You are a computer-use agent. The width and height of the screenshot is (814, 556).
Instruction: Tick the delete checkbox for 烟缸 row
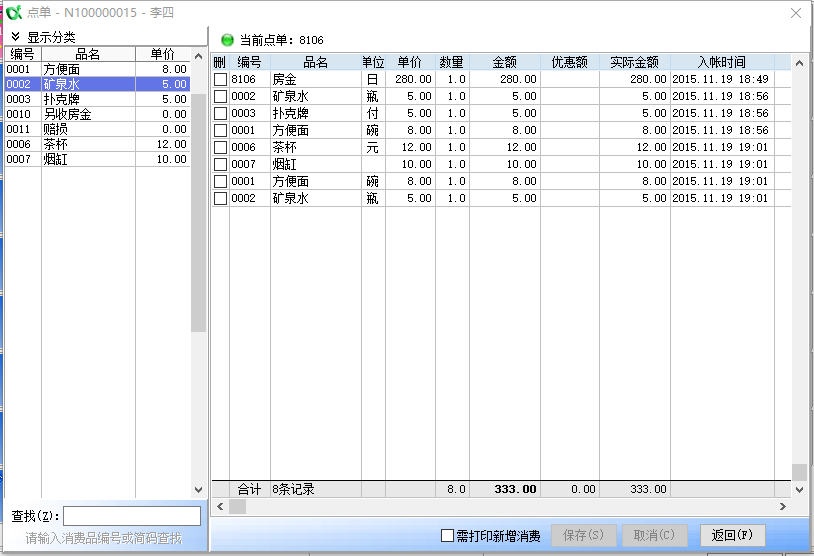click(x=220, y=164)
